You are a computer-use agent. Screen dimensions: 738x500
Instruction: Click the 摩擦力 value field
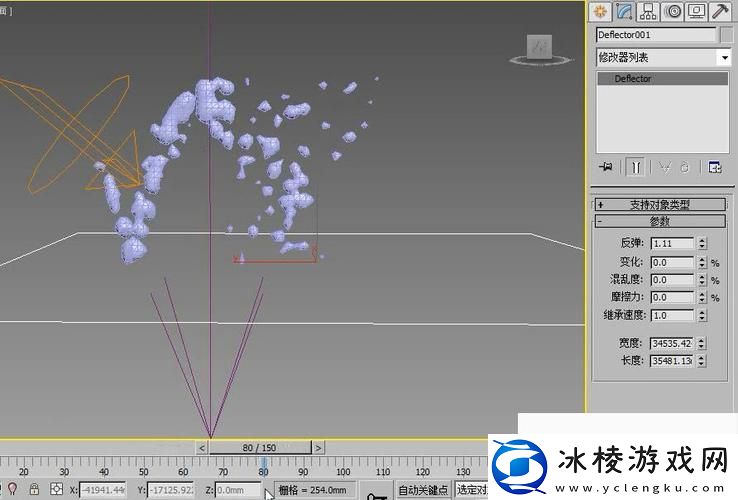click(672, 297)
